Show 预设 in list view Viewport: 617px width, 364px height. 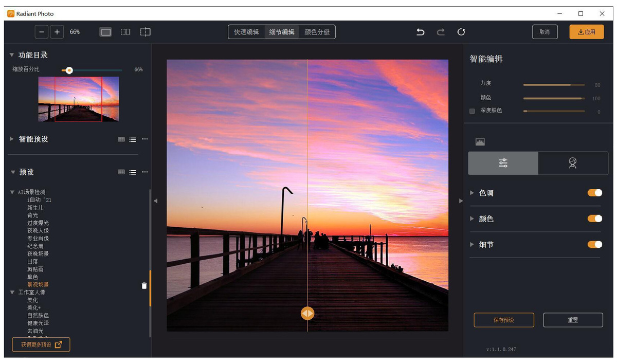133,172
